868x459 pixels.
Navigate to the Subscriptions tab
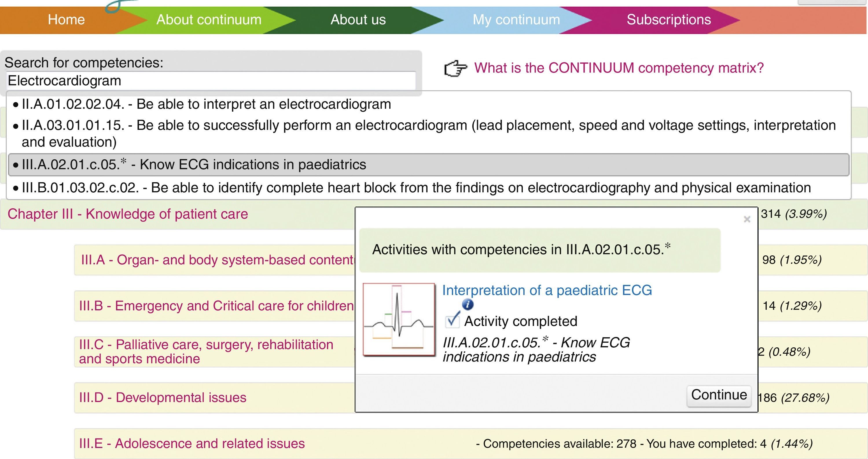coord(669,20)
